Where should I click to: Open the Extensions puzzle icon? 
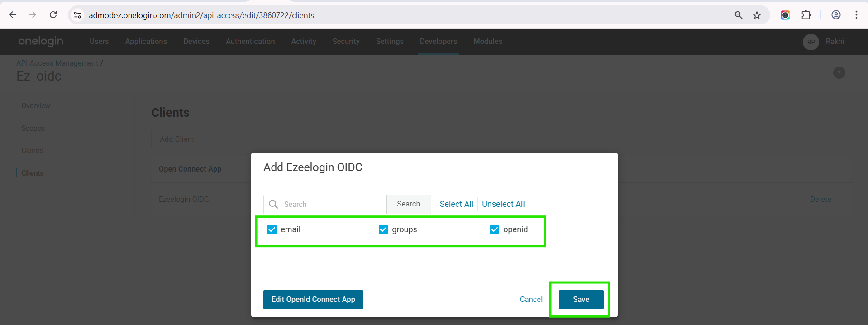806,15
